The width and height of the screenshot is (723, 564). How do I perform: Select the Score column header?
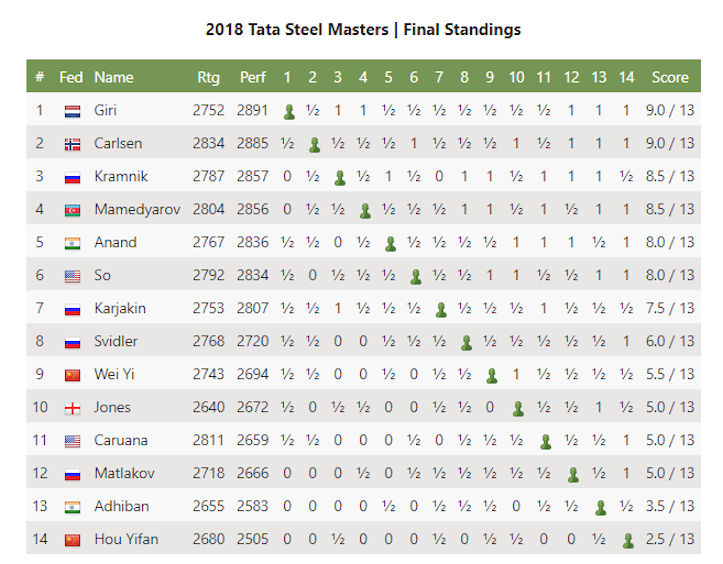pos(670,77)
